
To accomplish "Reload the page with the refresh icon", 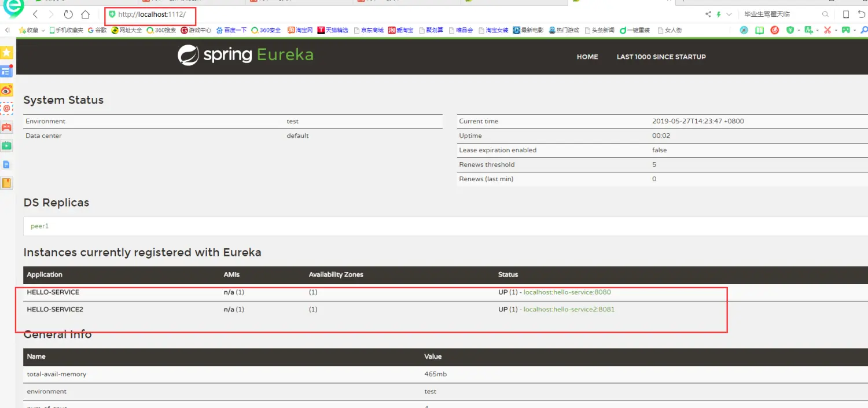I will pos(68,14).
